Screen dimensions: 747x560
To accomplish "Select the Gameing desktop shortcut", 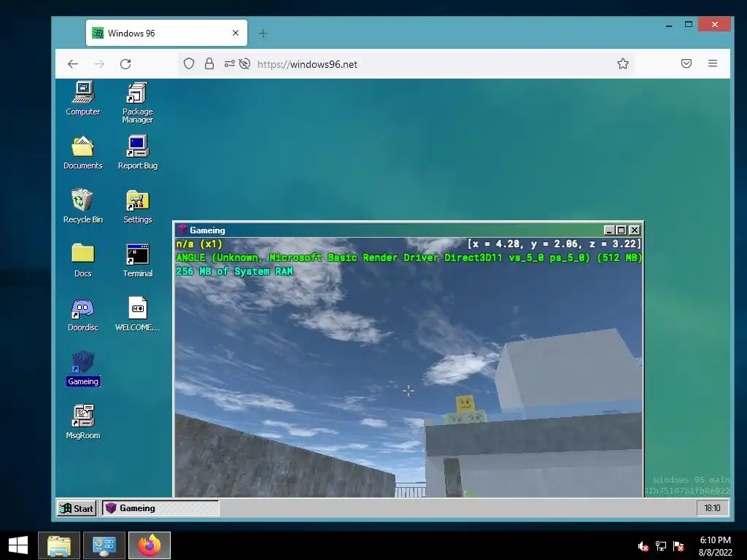I will point(83,368).
